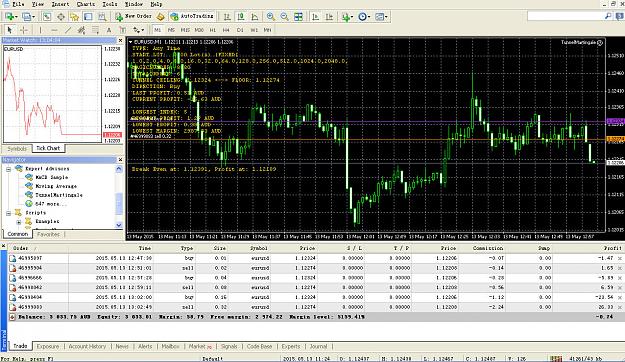Select the Cursor tool
Screen dimensions: 625x362
(10, 30)
